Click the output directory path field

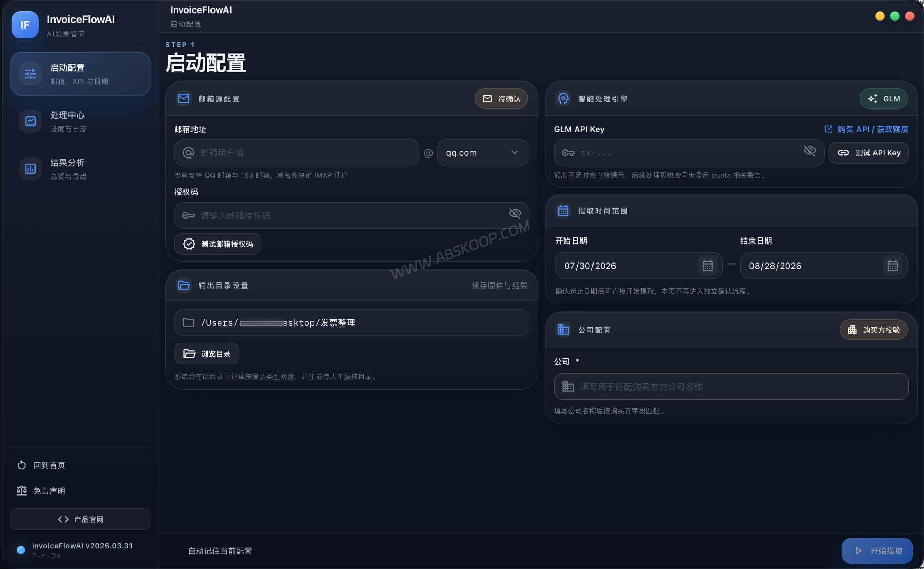pos(352,322)
